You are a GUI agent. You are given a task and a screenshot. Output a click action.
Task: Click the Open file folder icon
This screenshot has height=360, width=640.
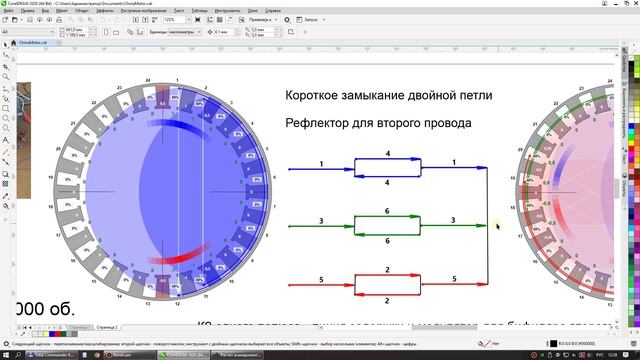click(x=14, y=20)
